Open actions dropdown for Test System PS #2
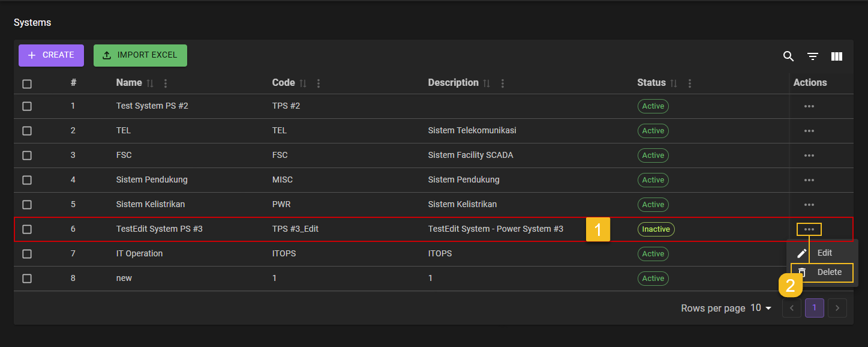 click(809, 106)
